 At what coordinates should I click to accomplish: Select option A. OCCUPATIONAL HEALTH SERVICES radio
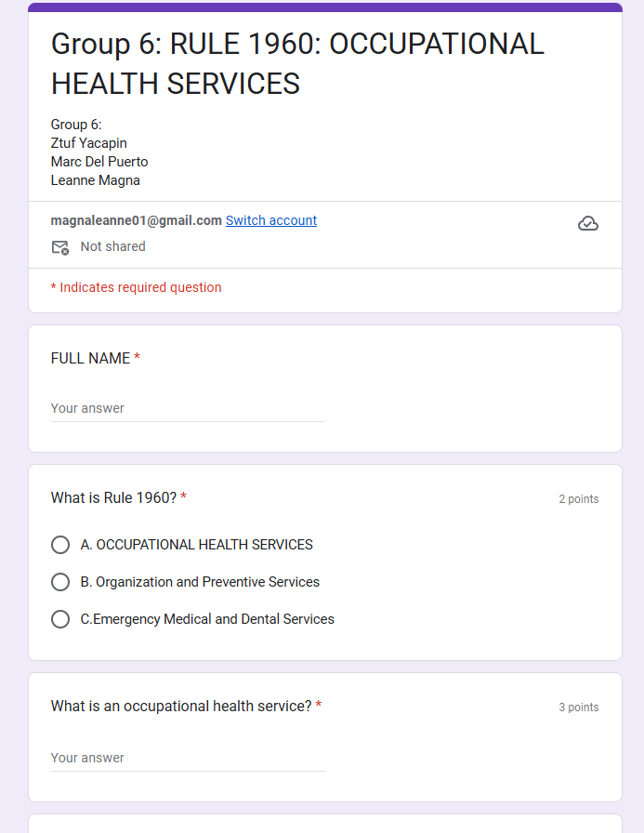[x=60, y=545]
